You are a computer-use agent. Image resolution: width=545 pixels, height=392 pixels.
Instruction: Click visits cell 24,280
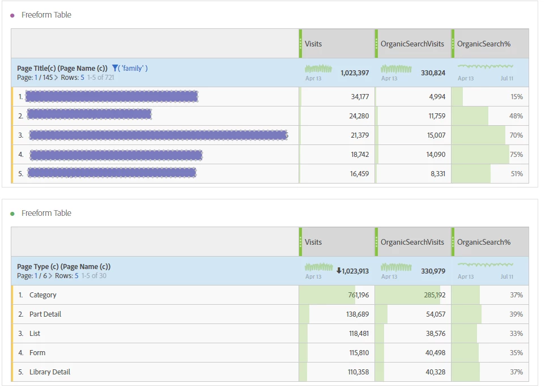click(x=337, y=116)
